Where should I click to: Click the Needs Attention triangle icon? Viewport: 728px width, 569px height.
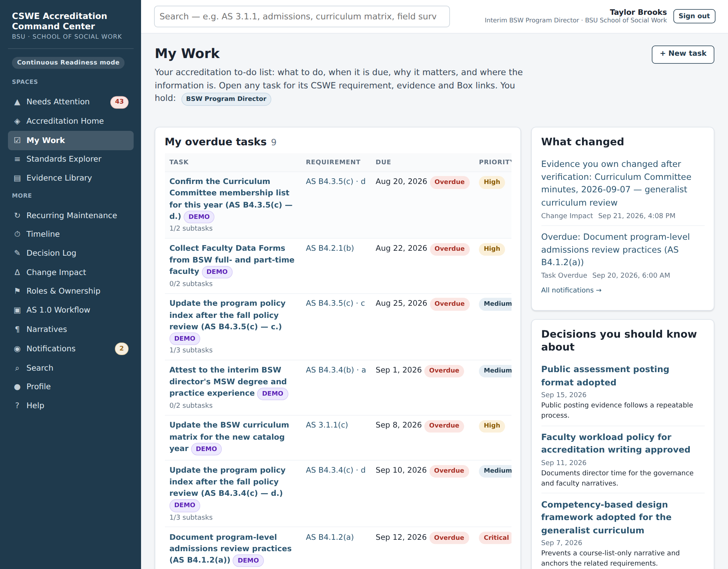tap(17, 102)
